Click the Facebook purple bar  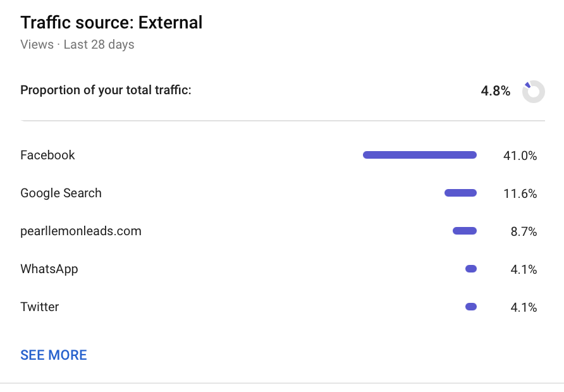420,155
